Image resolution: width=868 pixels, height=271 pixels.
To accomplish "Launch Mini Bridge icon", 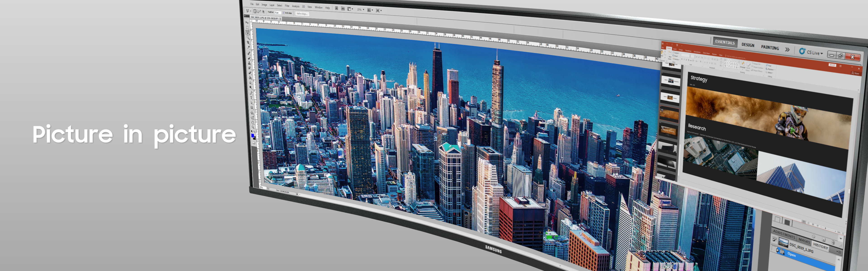I will [x=343, y=9].
